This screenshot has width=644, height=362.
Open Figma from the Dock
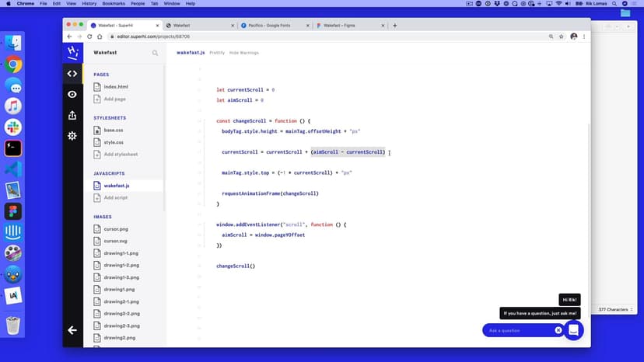13,211
